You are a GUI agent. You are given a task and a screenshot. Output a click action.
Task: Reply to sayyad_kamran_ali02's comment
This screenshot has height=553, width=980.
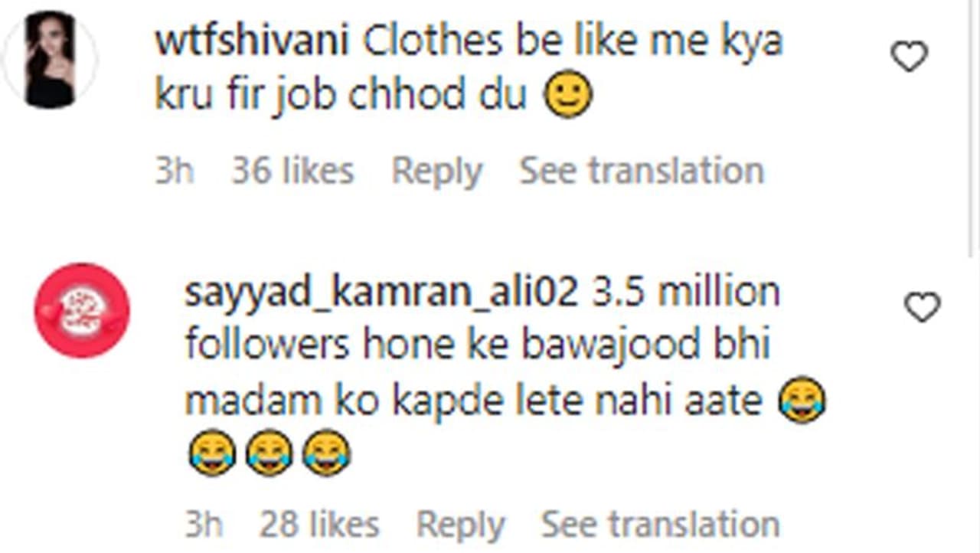point(460,525)
